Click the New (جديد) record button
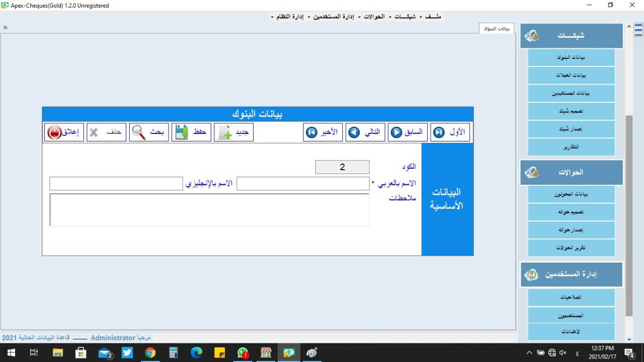 click(234, 132)
